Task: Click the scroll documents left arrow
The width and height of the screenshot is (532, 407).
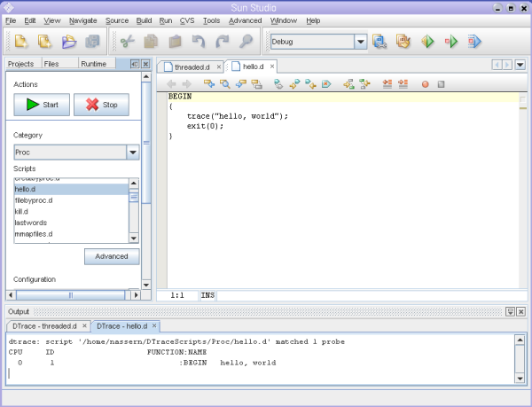Action: click(497, 65)
